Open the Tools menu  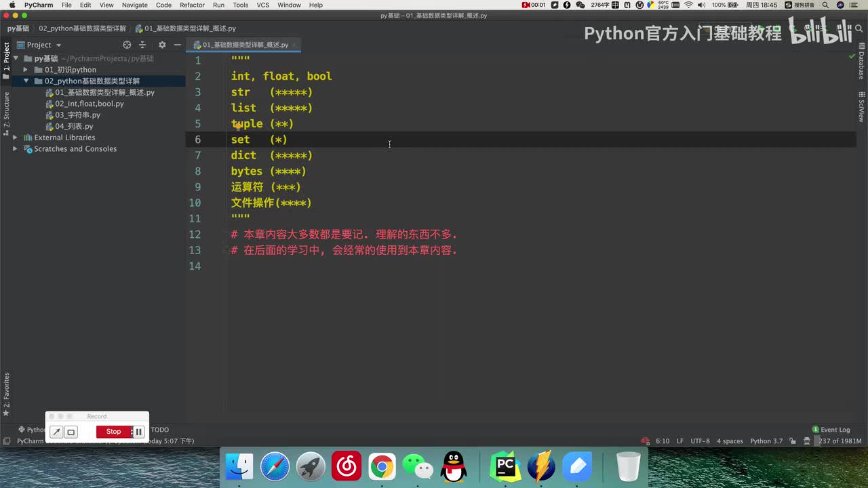coord(240,5)
